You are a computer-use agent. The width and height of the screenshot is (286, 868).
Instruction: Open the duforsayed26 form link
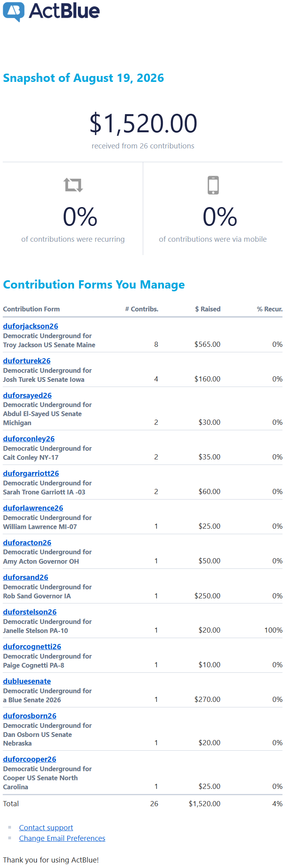pyautogui.click(x=27, y=395)
